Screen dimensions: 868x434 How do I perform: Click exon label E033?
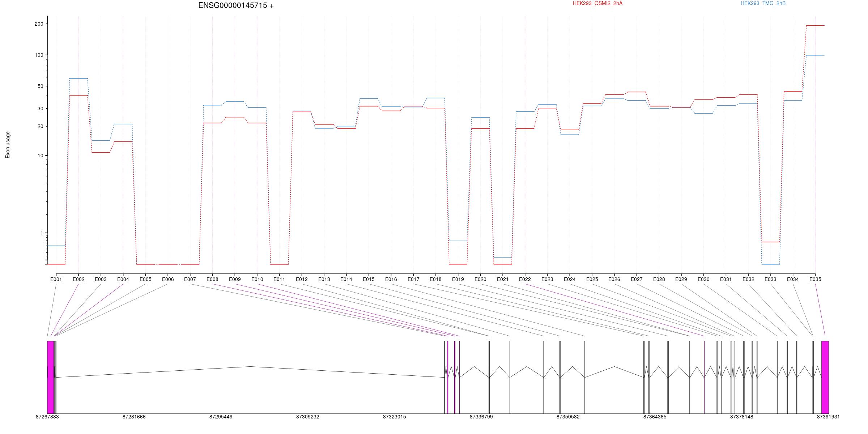point(770,279)
